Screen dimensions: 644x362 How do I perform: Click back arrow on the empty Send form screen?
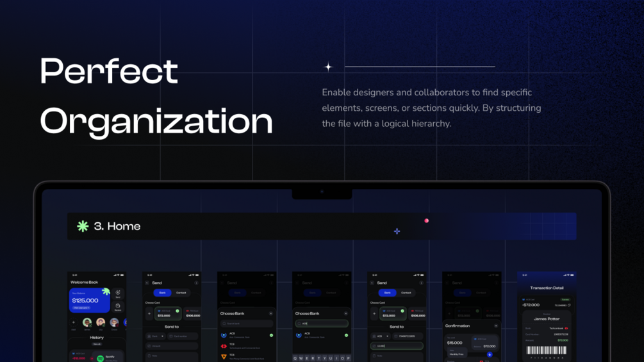[x=147, y=283]
